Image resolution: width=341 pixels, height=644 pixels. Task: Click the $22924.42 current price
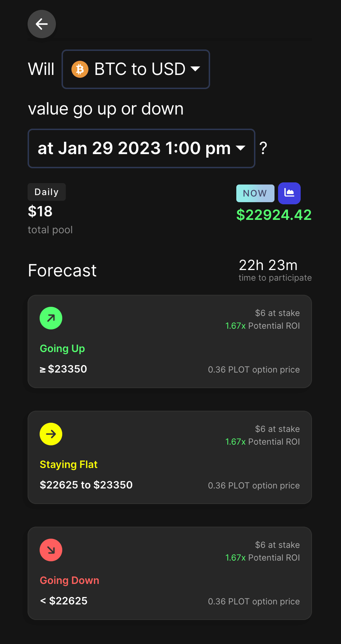click(x=274, y=215)
